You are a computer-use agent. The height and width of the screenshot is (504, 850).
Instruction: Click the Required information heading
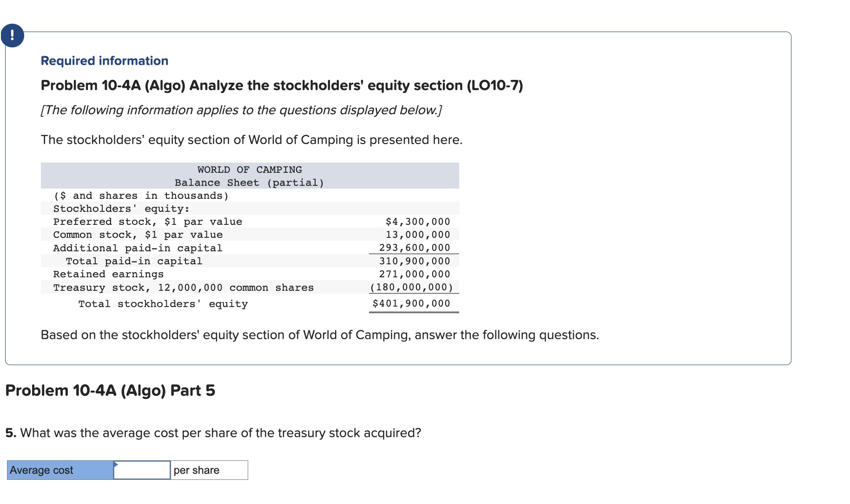[103, 60]
